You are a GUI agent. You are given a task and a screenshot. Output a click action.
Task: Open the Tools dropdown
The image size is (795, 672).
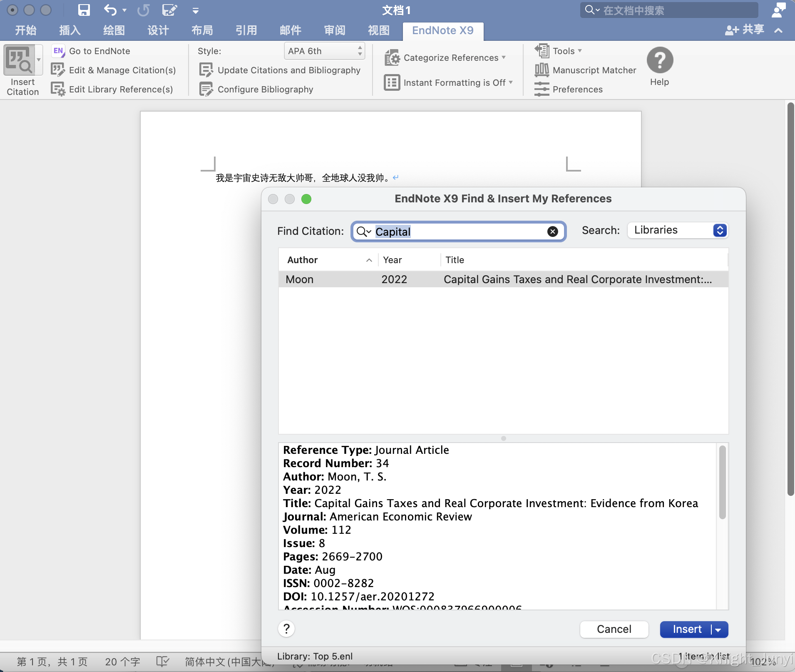pos(558,51)
